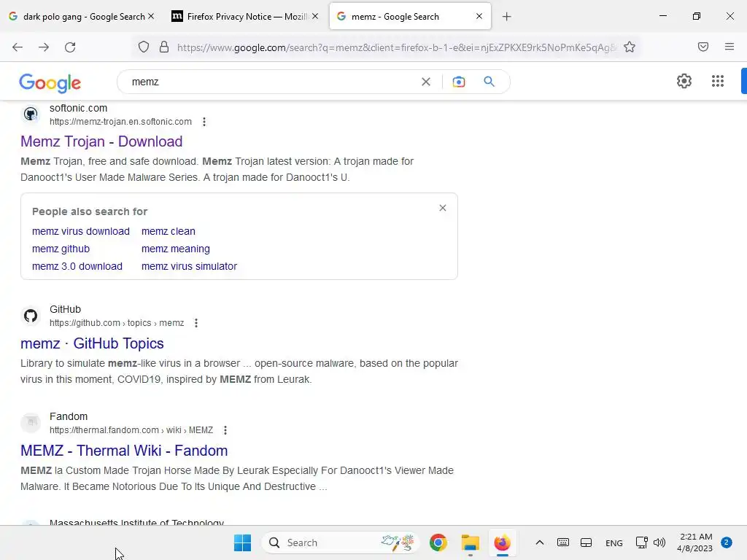This screenshot has height=560, width=747.
Task: Launch Chrome from the taskbar
Action: 438,542
